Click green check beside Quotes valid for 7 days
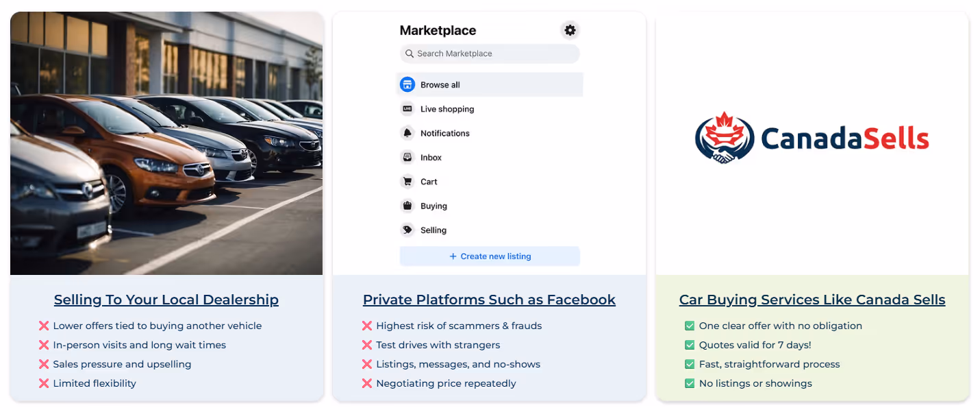980x410 pixels. click(690, 345)
